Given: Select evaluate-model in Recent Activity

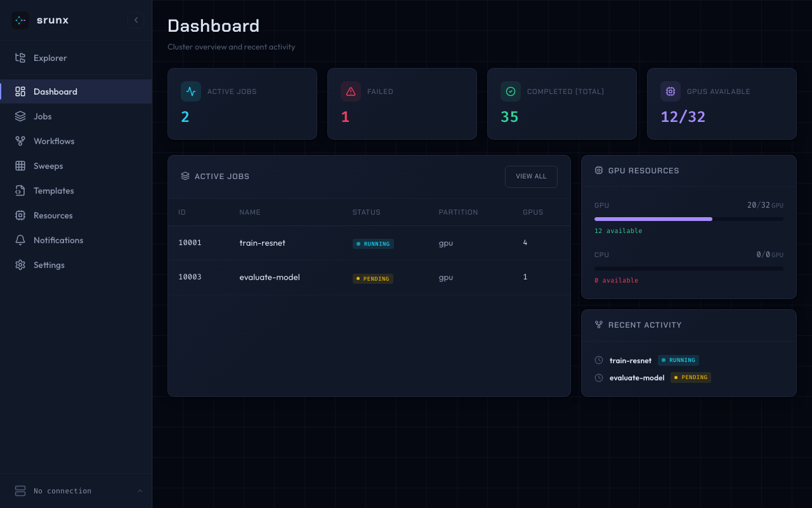Looking at the screenshot, I should pos(637,378).
